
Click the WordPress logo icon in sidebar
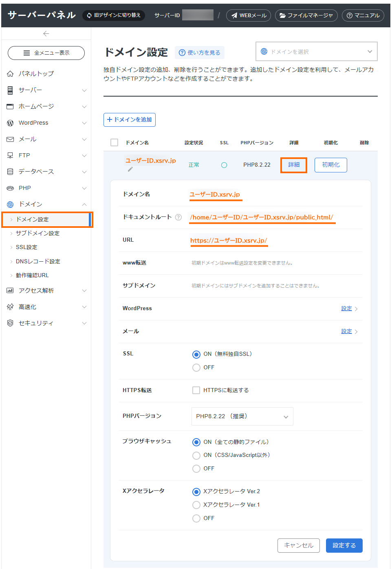(x=10, y=123)
